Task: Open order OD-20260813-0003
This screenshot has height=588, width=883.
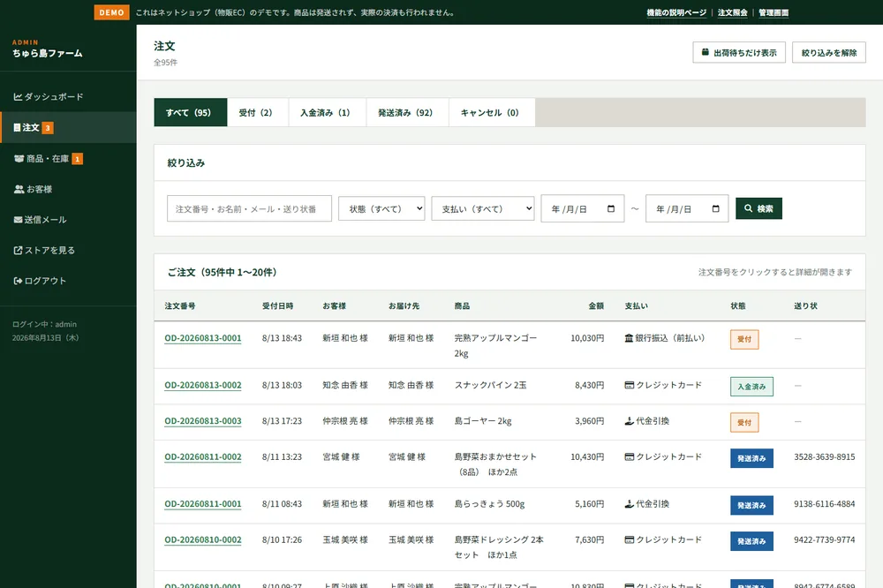Action: tap(203, 421)
